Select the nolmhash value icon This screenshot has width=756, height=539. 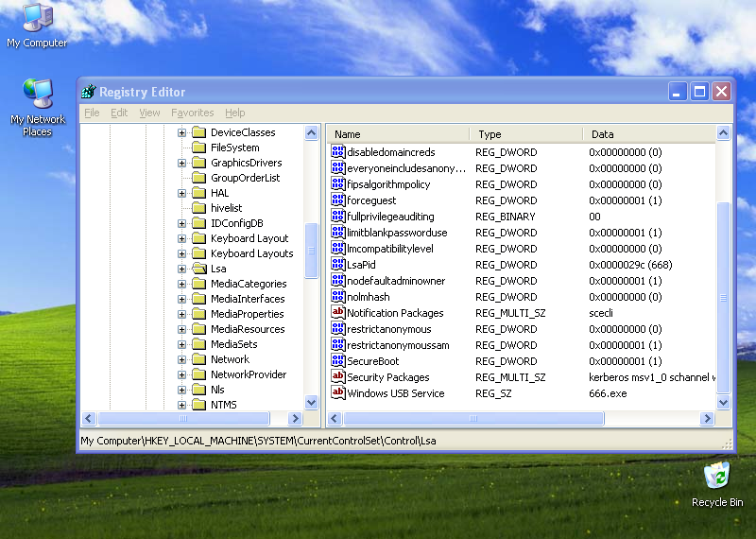tap(338, 297)
